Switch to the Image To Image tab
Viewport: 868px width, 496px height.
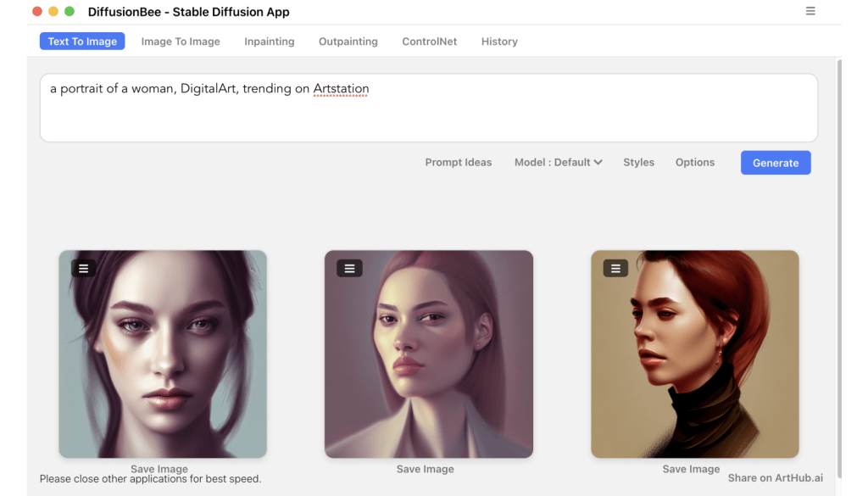tap(181, 42)
